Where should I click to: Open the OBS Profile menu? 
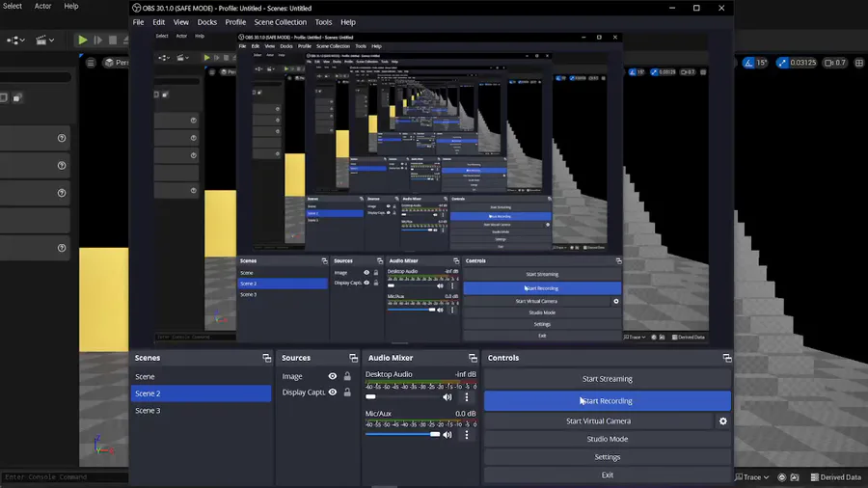[235, 22]
